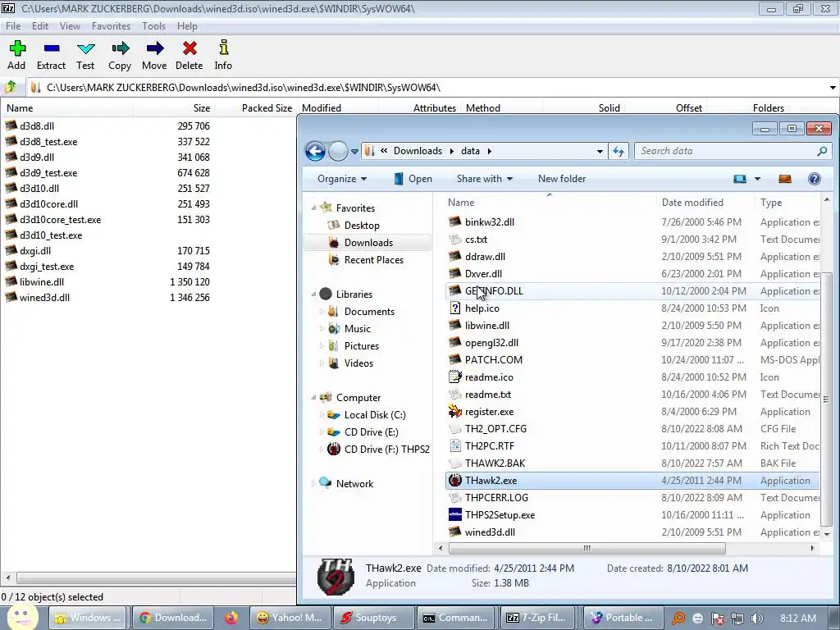Select Downloads in the Favorites tree
840x630 pixels.
click(368, 243)
